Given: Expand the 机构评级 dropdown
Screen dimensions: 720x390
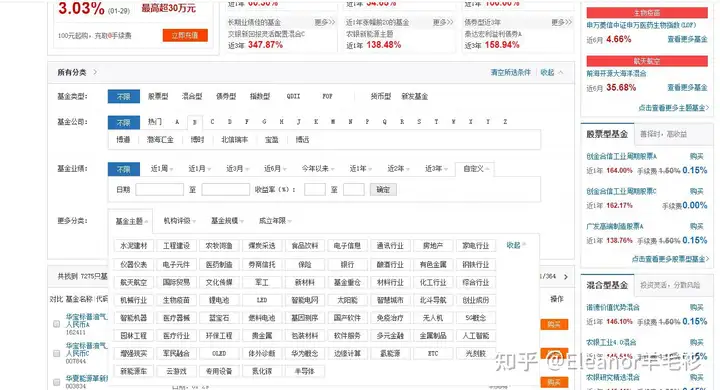Looking at the screenshot, I should pos(180,221).
